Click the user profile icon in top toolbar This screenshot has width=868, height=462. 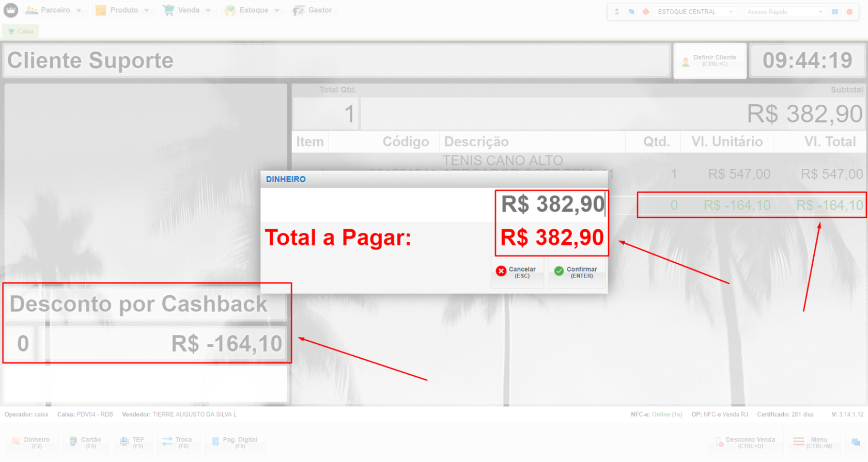pyautogui.click(x=617, y=11)
